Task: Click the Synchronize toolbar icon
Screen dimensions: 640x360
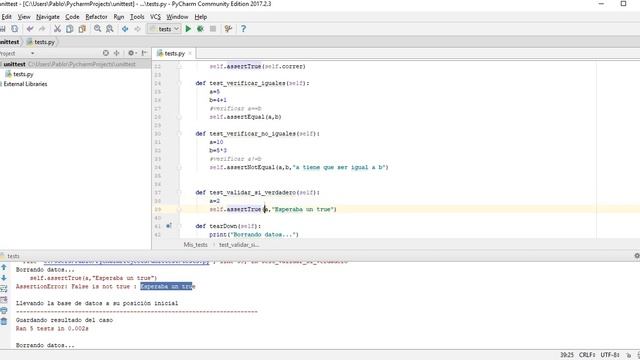Action: tap(15, 29)
